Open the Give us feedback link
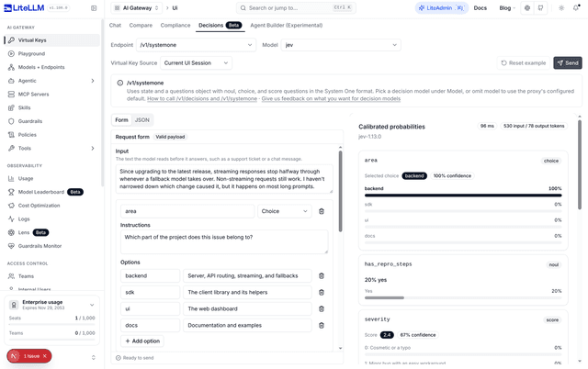This screenshot has width=588, height=369. click(x=331, y=98)
